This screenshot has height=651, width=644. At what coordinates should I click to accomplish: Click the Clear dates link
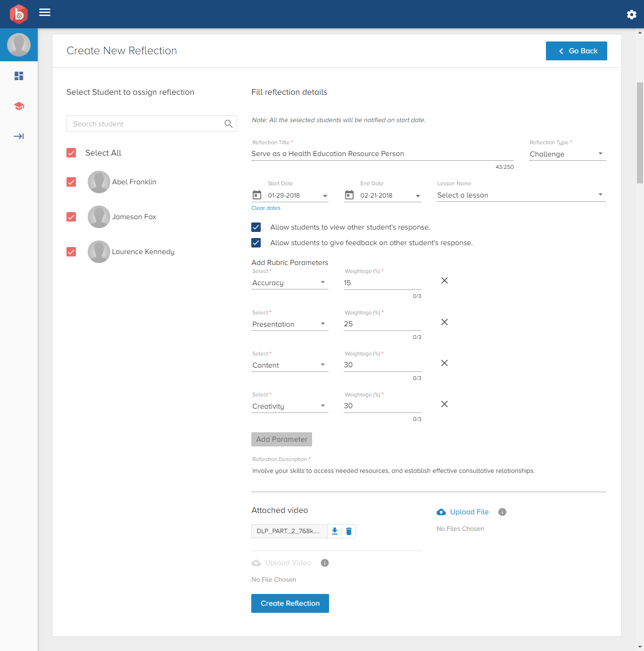point(266,208)
